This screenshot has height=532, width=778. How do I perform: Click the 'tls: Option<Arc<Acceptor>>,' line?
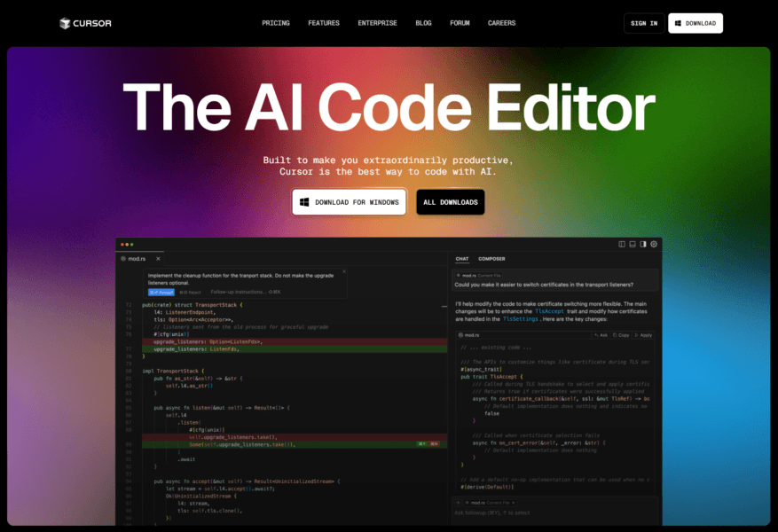193,320
